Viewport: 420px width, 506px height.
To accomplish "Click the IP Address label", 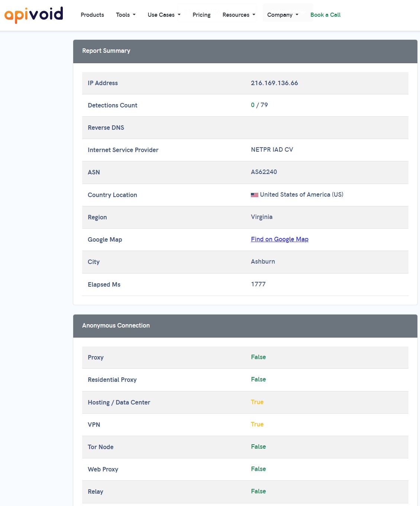I will pyautogui.click(x=103, y=83).
